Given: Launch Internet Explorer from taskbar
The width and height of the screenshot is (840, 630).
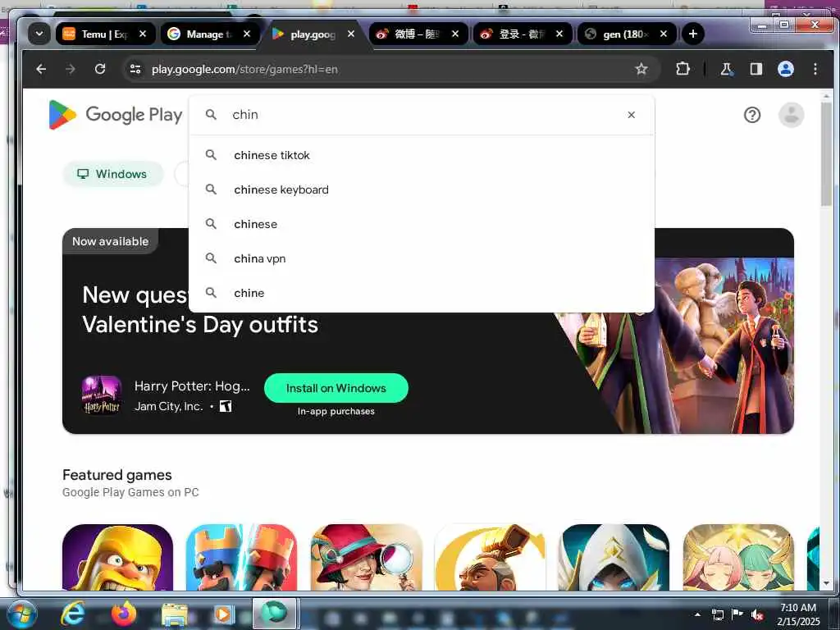Looking at the screenshot, I should point(73,614).
